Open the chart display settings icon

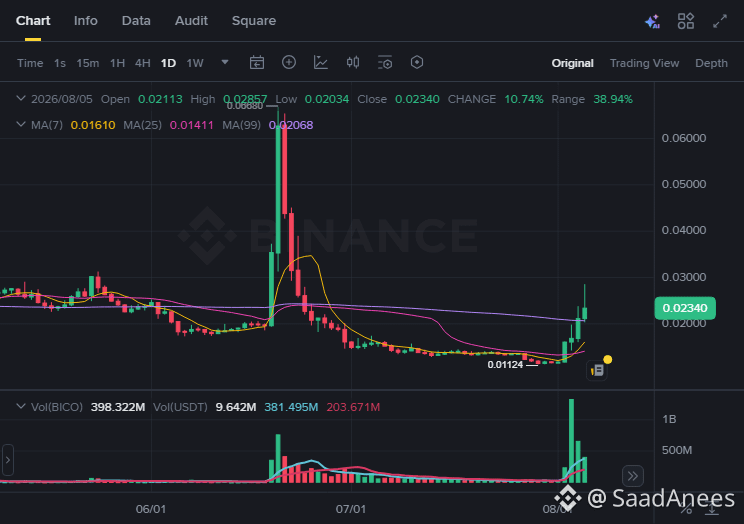[x=385, y=62]
